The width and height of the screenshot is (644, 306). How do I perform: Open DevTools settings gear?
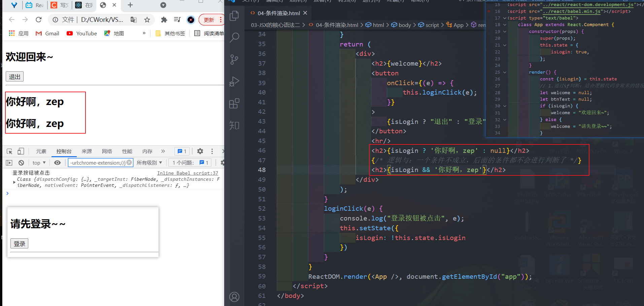tap(200, 151)
